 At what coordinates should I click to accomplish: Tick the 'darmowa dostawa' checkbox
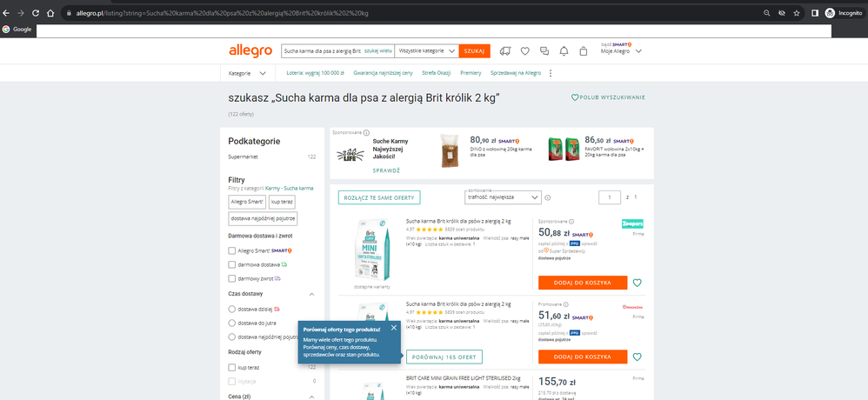point(232,264)
